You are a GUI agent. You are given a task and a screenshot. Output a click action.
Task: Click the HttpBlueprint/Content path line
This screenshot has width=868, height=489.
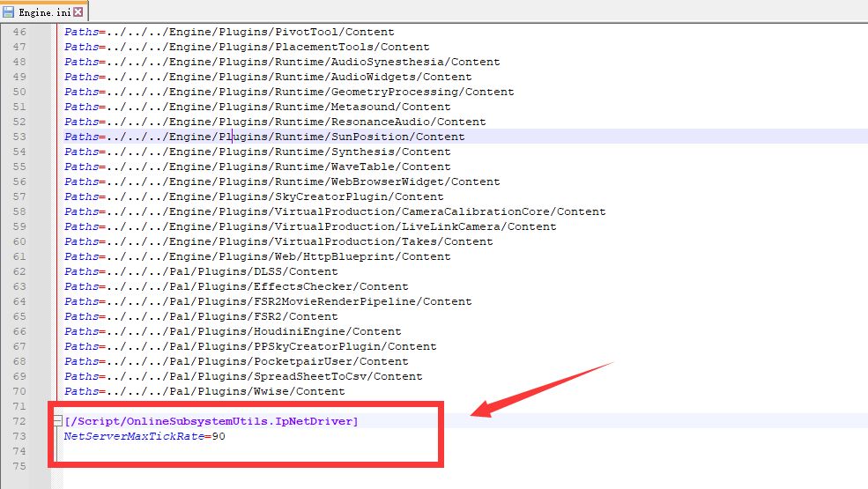coord(257,256)
